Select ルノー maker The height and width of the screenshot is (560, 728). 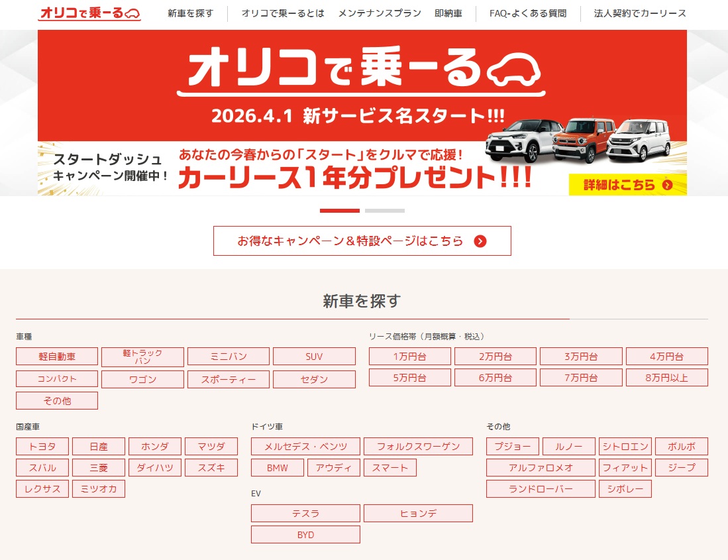point(569,447)
